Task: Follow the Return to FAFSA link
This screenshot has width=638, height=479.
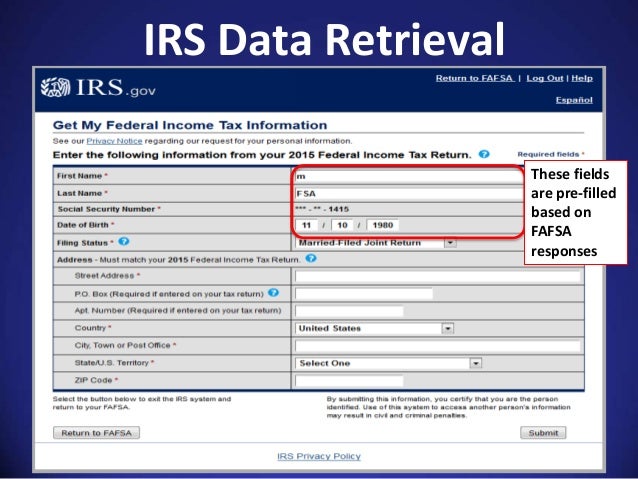Action: (x=474, y=78)
